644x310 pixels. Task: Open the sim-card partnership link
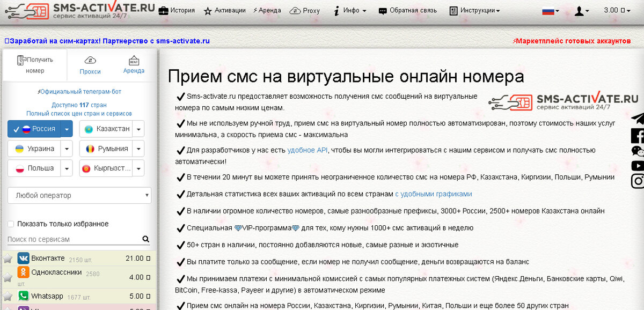coord(107,41)
